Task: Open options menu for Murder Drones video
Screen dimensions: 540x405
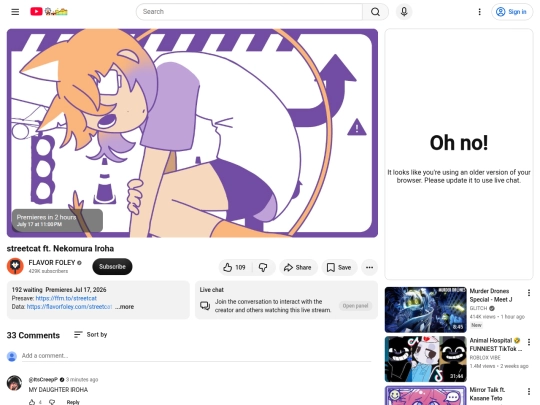Action: 529,293
